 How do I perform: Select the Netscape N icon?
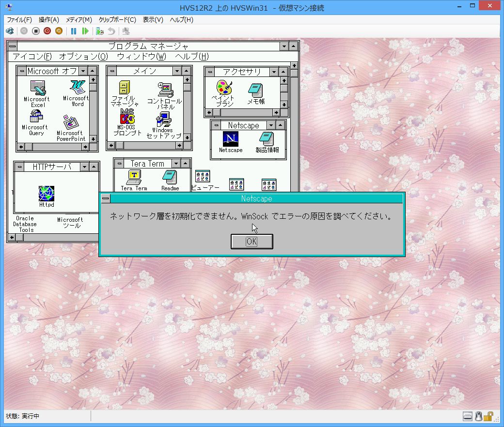coord(231,139)
